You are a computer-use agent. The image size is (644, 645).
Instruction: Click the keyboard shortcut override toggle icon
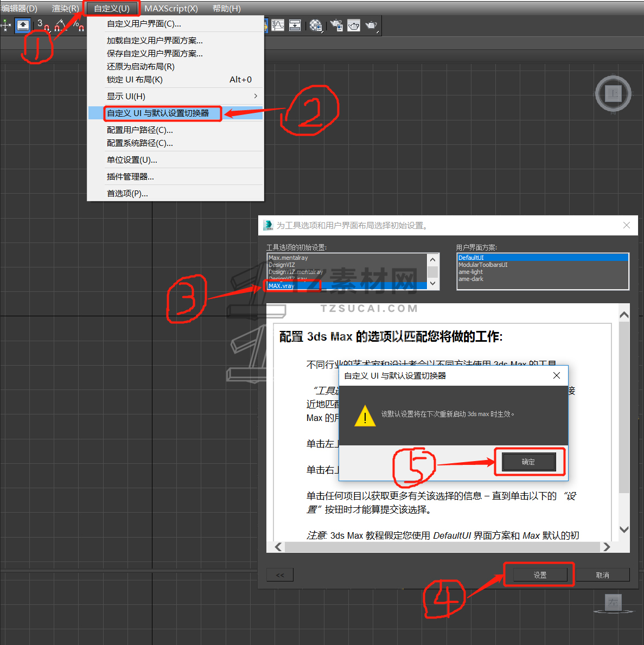click(23, 25)
